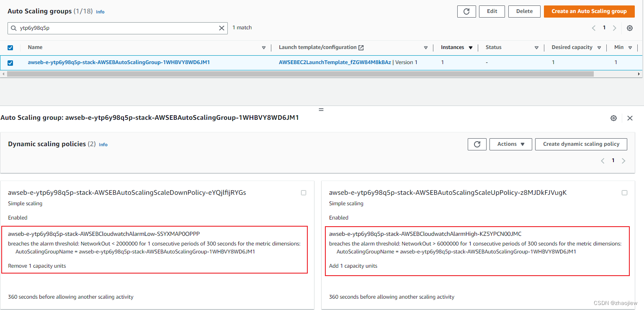Sort by Instances column arrow
Screen dimensions: 644x310
471,48
